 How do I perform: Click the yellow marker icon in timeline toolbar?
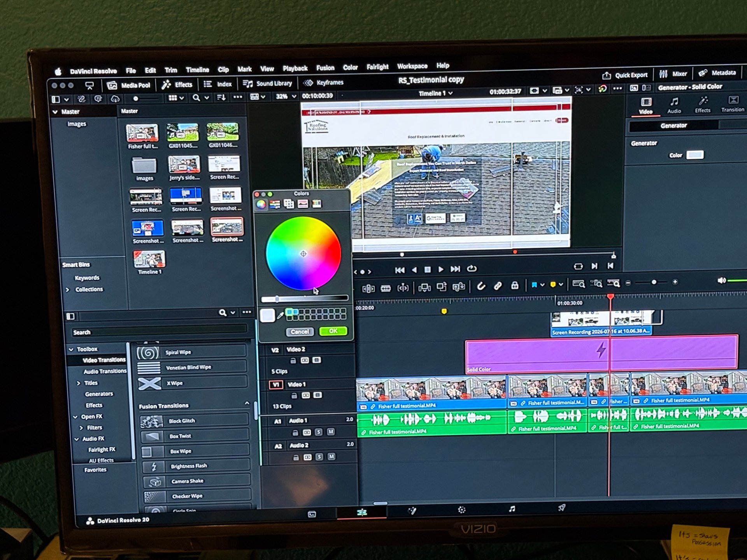click(x=553, y=285)
